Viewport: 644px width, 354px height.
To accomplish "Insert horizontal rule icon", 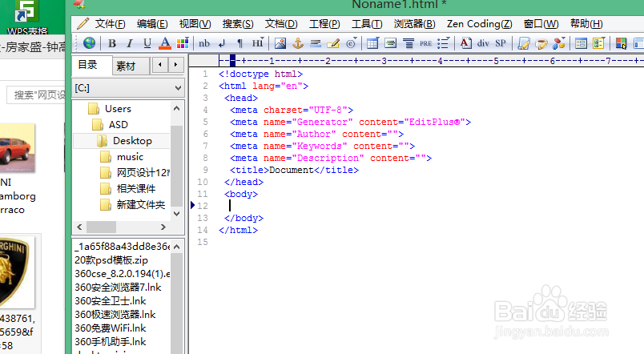I will pyautogui.click(x=316, y=43).
